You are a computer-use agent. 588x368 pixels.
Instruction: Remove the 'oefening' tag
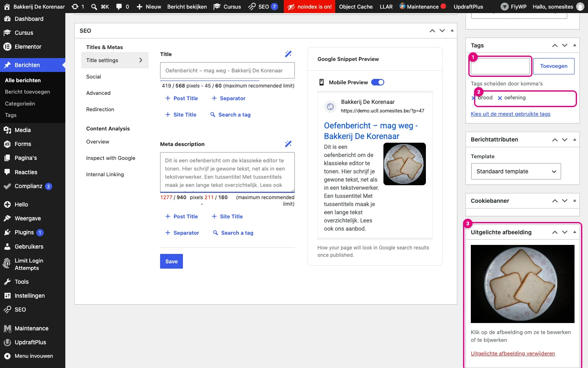(500, 98)
